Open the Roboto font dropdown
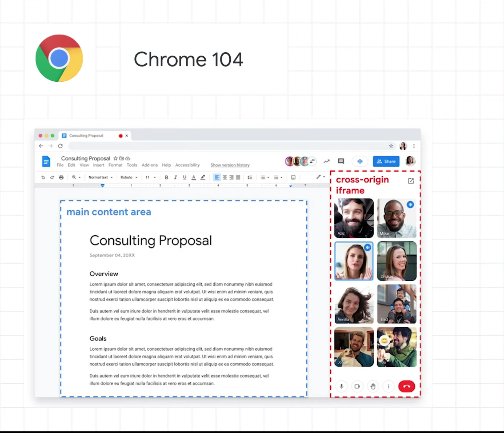Screen dimensions: 504x433 [129, 177]
